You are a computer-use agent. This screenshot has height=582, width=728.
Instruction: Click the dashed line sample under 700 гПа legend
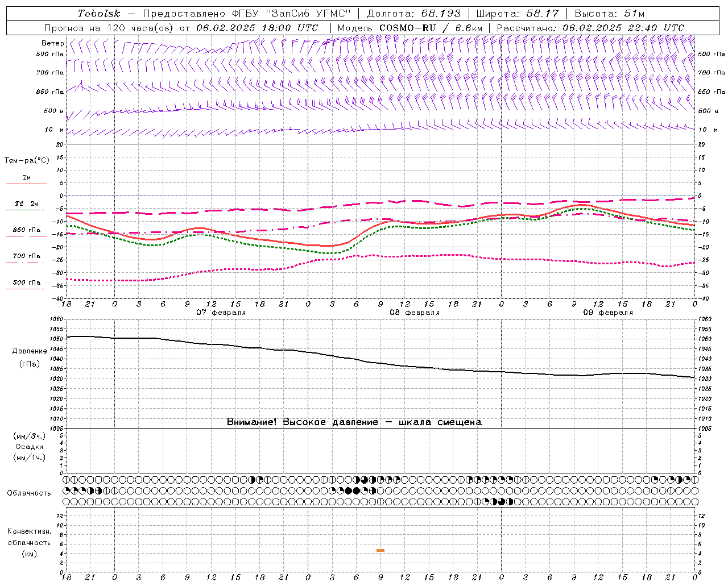click(x=25, y=263)
